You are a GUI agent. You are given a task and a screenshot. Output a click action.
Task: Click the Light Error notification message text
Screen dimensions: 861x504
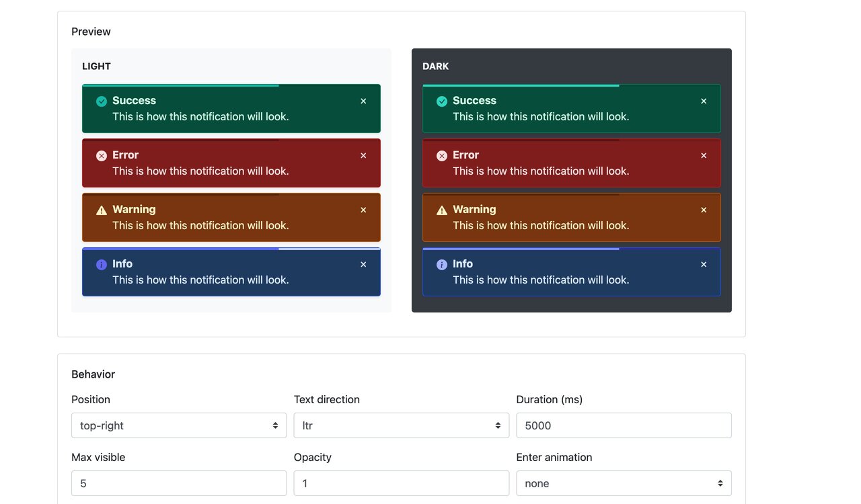(x=200, y=171)
